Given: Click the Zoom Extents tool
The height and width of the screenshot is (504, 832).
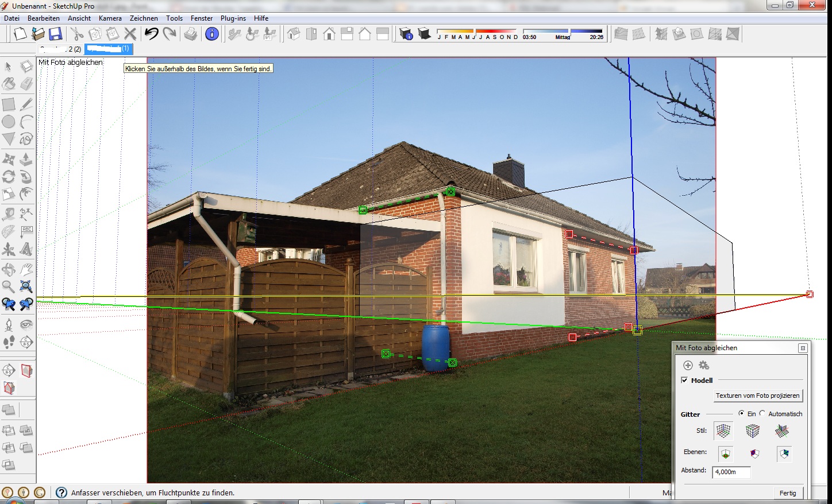Looking at the screenshot, I should pyautogui.click(x=26, y=286).
